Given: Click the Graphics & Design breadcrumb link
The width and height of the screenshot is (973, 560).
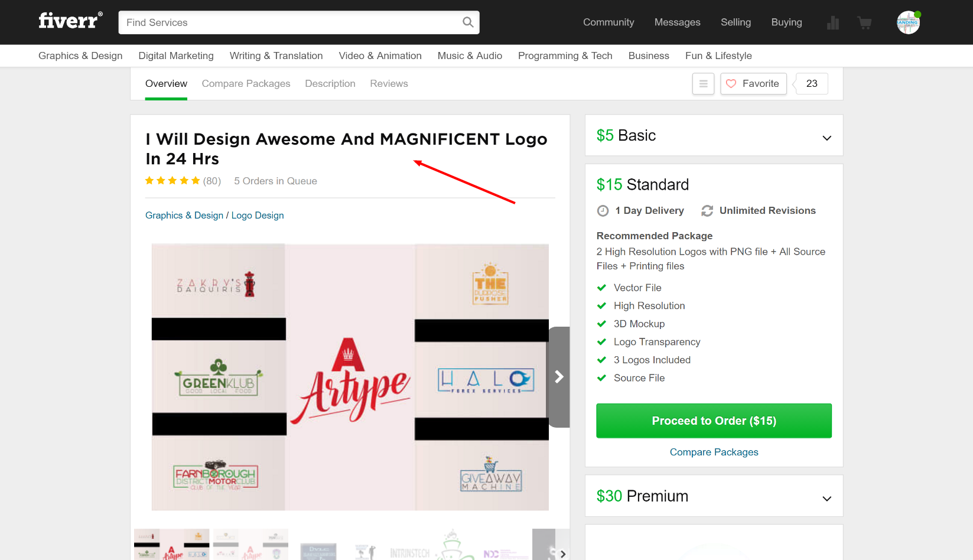Looking at the screenshot, I should tap(184, 216).
